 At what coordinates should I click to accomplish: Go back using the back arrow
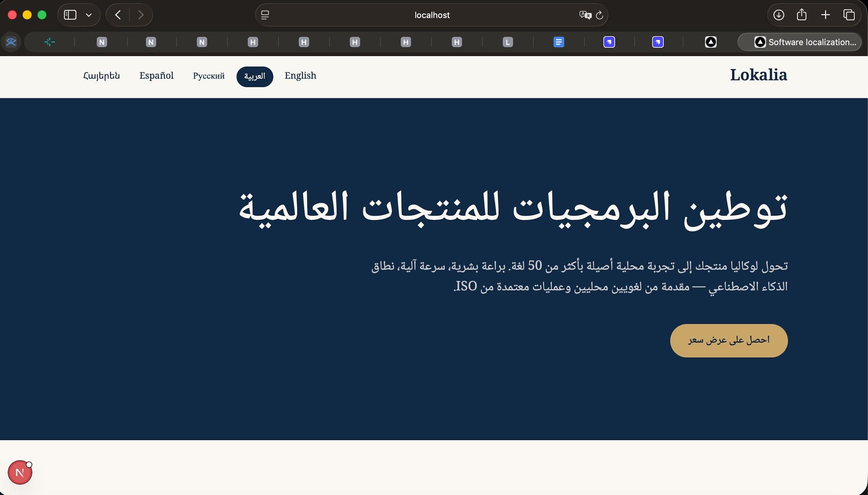tap(118, 15)
